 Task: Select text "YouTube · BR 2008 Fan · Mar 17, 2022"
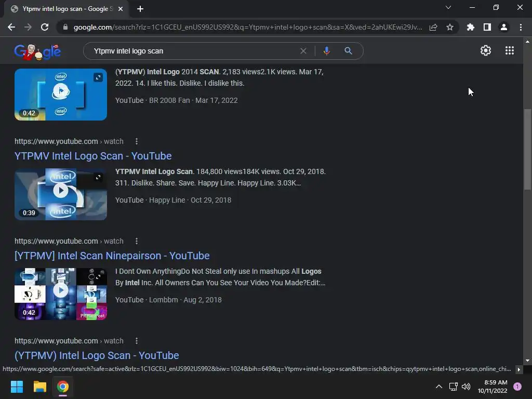click(x=177, y=100)
